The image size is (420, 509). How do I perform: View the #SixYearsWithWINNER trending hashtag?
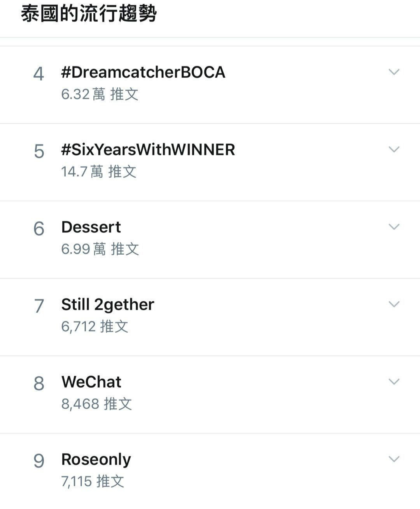click(x=148, y=150)
